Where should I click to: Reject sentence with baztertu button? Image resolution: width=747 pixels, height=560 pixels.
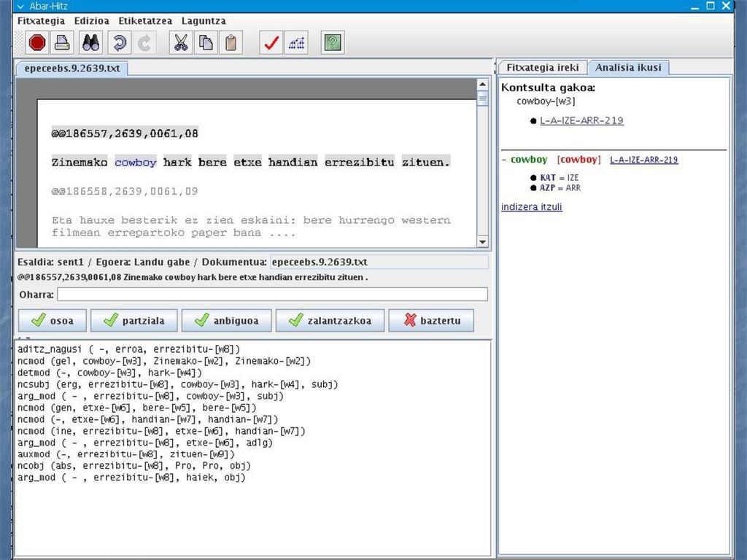tap(431, 321)
